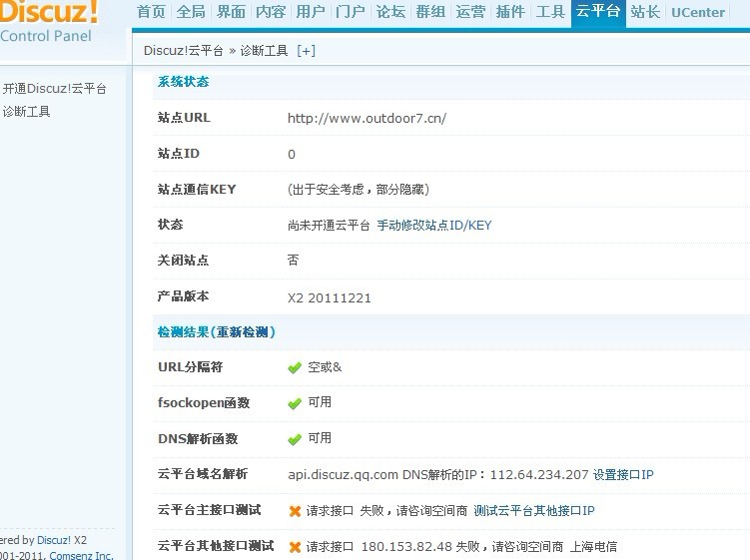Click the site URL http://www.outdoor7.cn/
The width and height of the screenshot is (750, 560).
click(367, 118)
